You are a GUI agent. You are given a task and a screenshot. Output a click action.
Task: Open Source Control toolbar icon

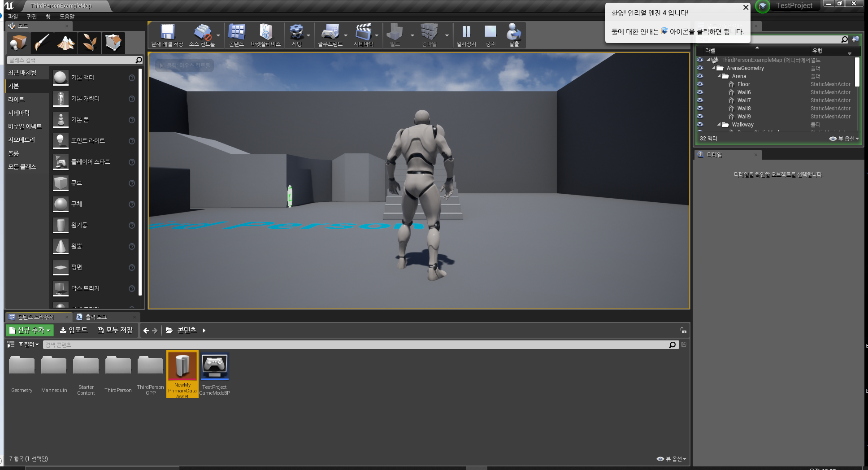point(202,35)
